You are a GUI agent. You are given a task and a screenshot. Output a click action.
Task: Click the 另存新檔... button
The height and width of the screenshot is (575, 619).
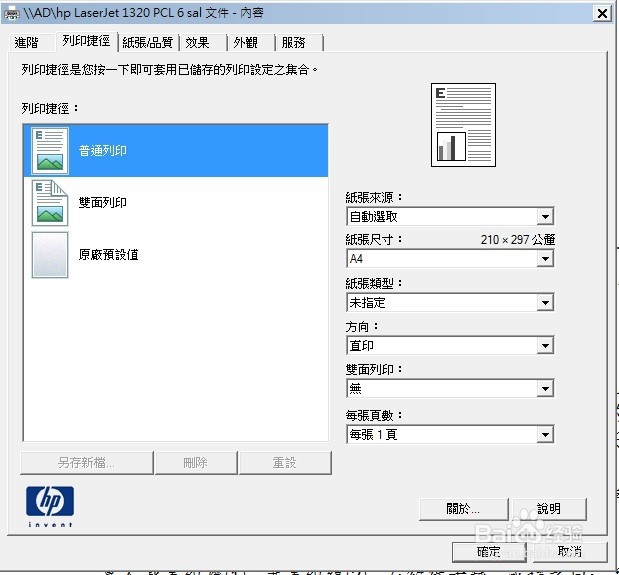(x=87, y=463)
